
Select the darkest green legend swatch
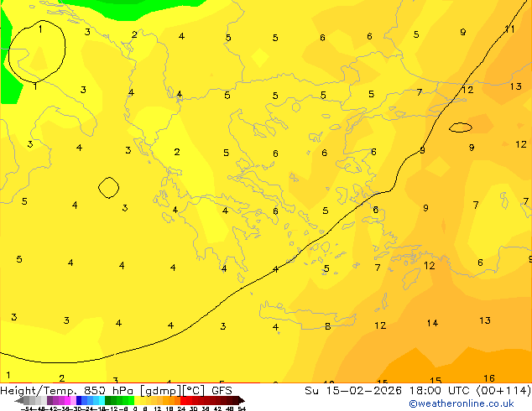pos(108,400)
